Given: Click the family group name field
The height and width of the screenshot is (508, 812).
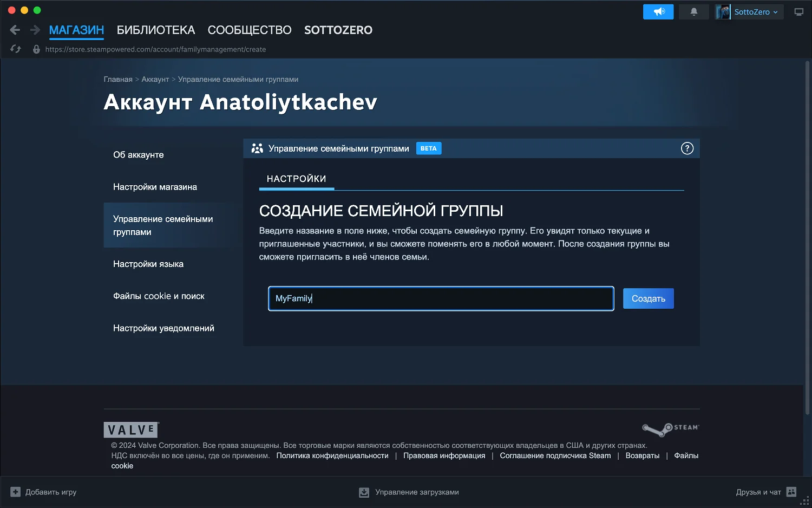Looking at the screenshot, I should pos(441,298).
